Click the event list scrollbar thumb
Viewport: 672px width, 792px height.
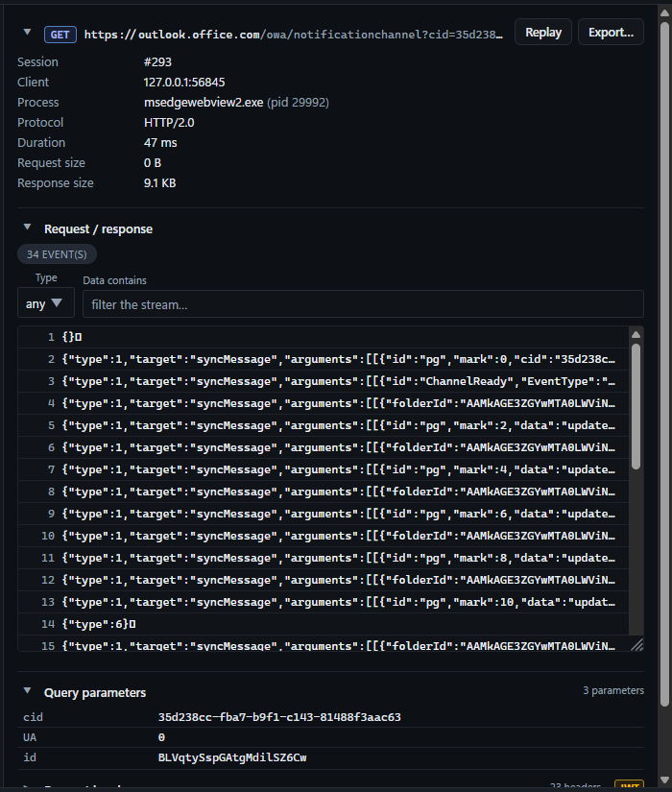point(636,407)
